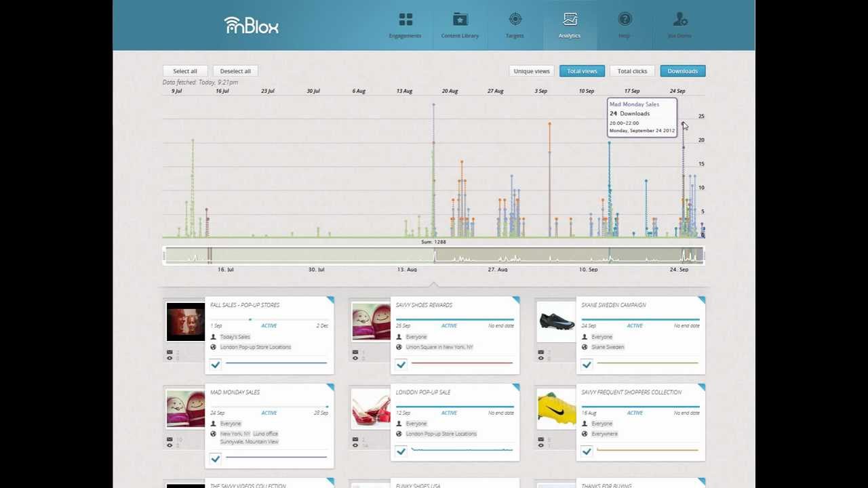The image size is (868, 488).
Task: Click the person icon in Skane Sweden Campaign card
Action: point(585,337)
